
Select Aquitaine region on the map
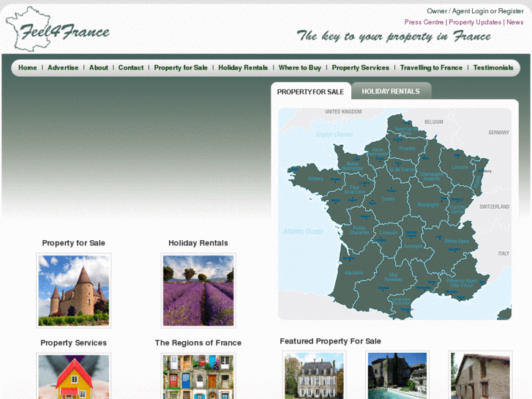coord(354,272)
